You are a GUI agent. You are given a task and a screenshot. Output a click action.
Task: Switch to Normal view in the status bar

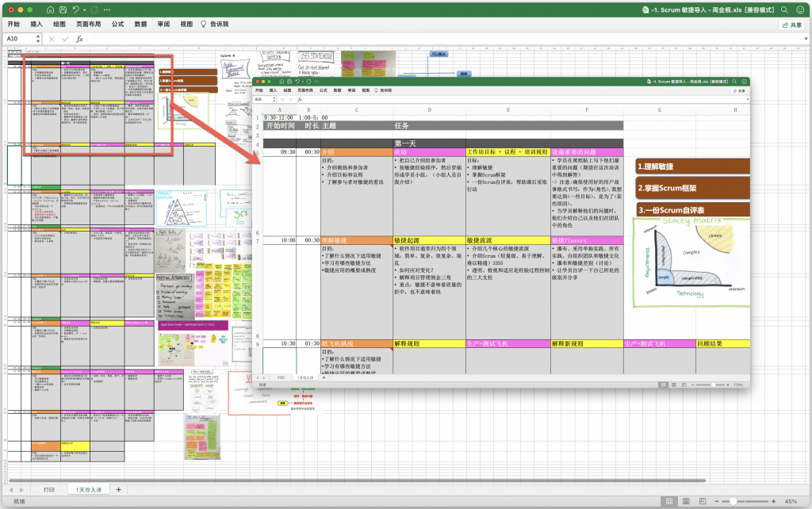[x=670, y=501]
